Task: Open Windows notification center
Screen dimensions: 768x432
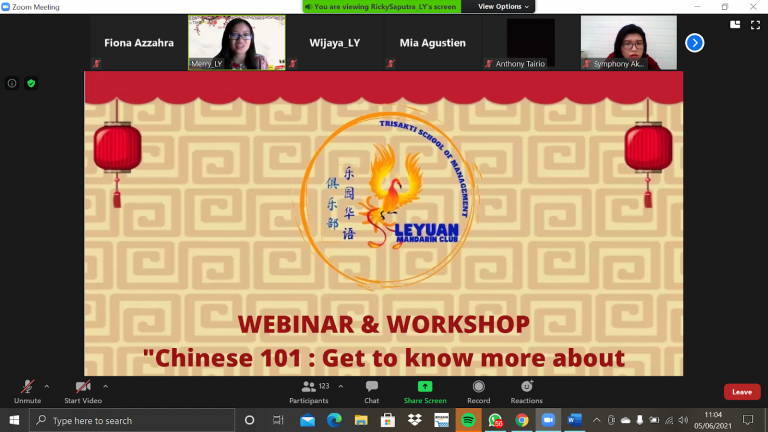Action: [x=748, y=420]
